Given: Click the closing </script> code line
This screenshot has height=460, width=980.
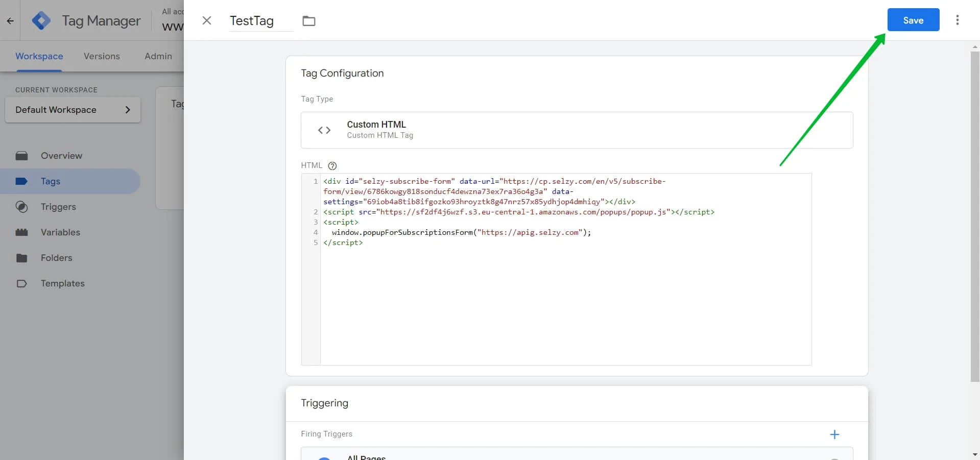Looking at the screenshot, I should point(343,243).
